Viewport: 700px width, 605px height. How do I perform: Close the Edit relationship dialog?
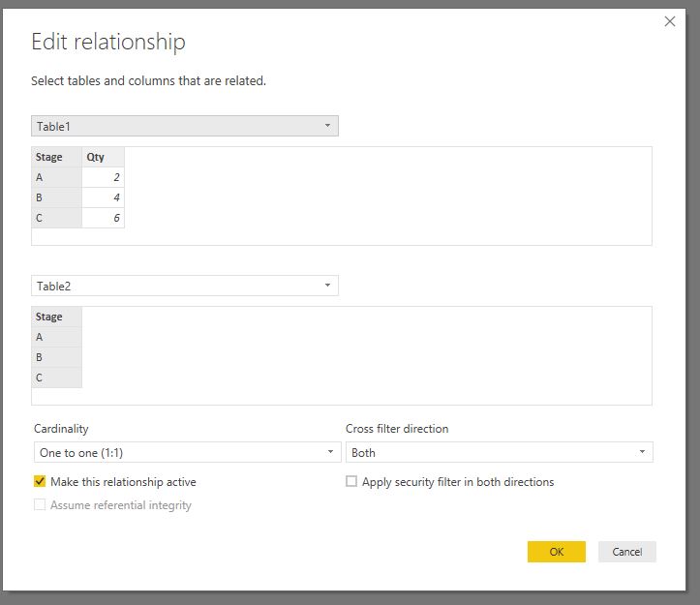click(x=669, y=21)
